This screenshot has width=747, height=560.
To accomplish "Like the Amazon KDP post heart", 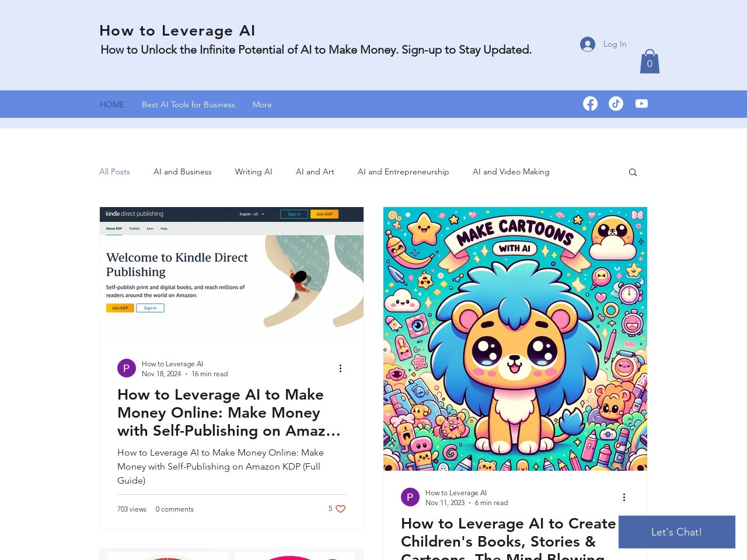I will [x=341, y=509].
